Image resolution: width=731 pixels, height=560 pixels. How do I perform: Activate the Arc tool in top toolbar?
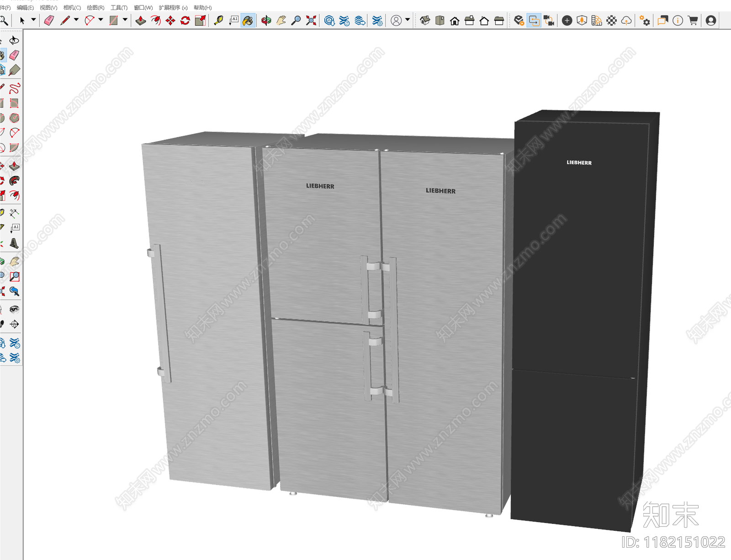(x=90, y=21)
